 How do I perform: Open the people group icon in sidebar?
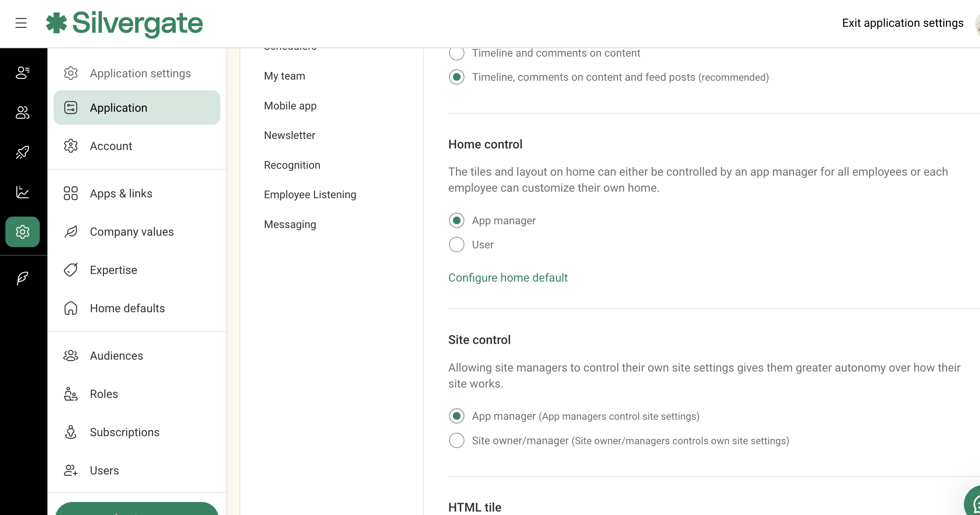22,112
